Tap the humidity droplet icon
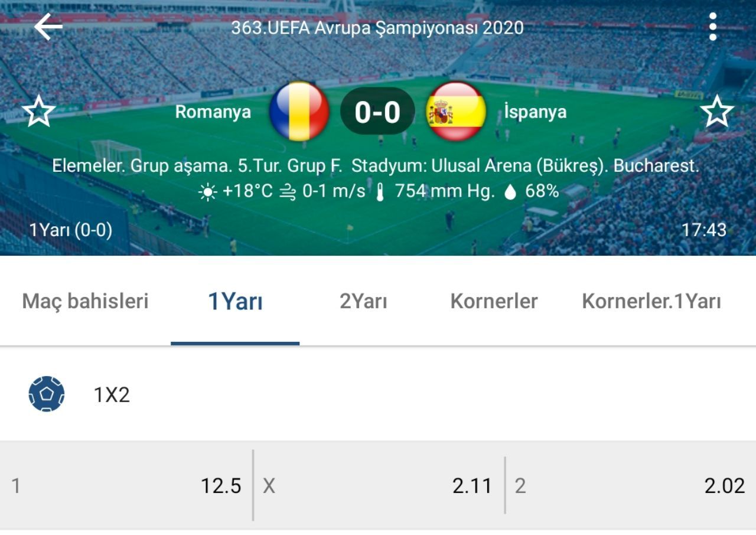The image size is (756, 535). click(x=511, y=192)
